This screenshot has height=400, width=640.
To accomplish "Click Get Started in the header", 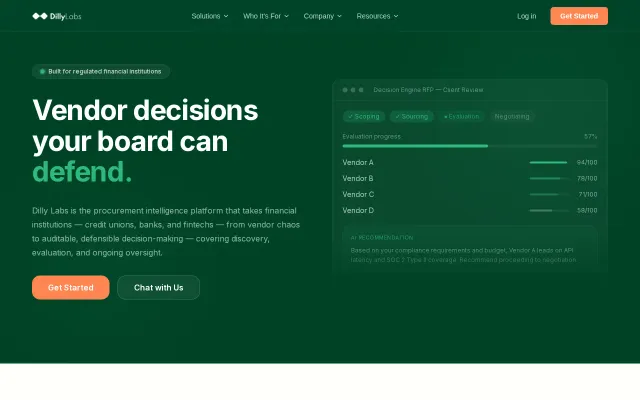I will [579, 16].
